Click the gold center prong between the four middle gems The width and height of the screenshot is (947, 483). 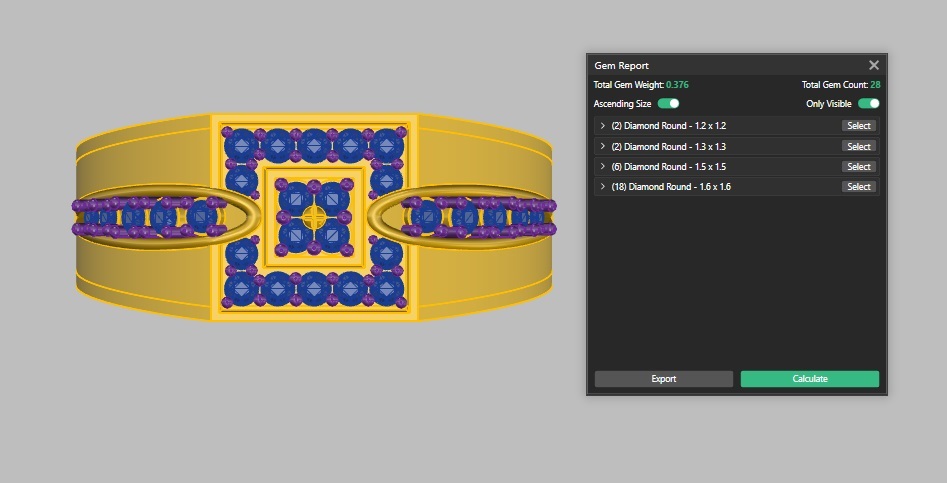coord(314,217)
